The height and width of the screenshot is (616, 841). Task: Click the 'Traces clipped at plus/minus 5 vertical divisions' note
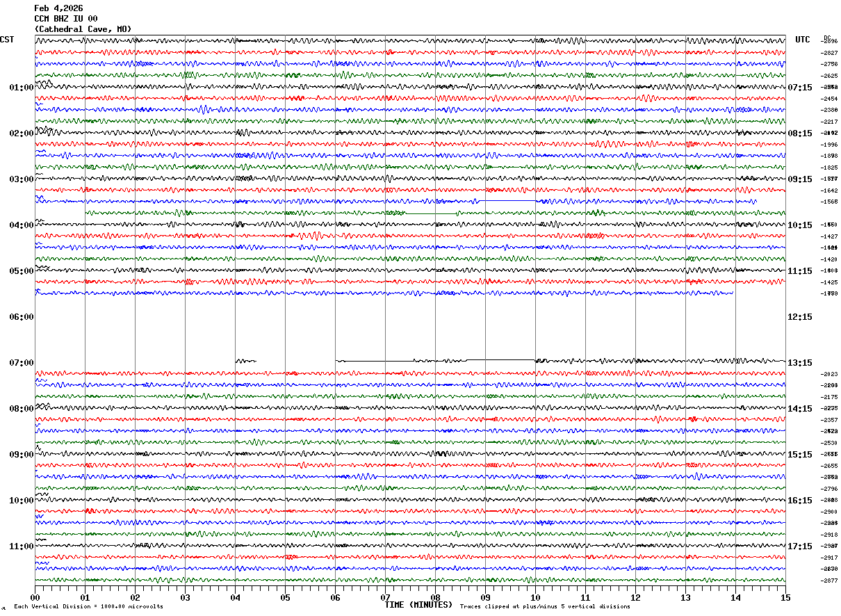coord(545,607)
